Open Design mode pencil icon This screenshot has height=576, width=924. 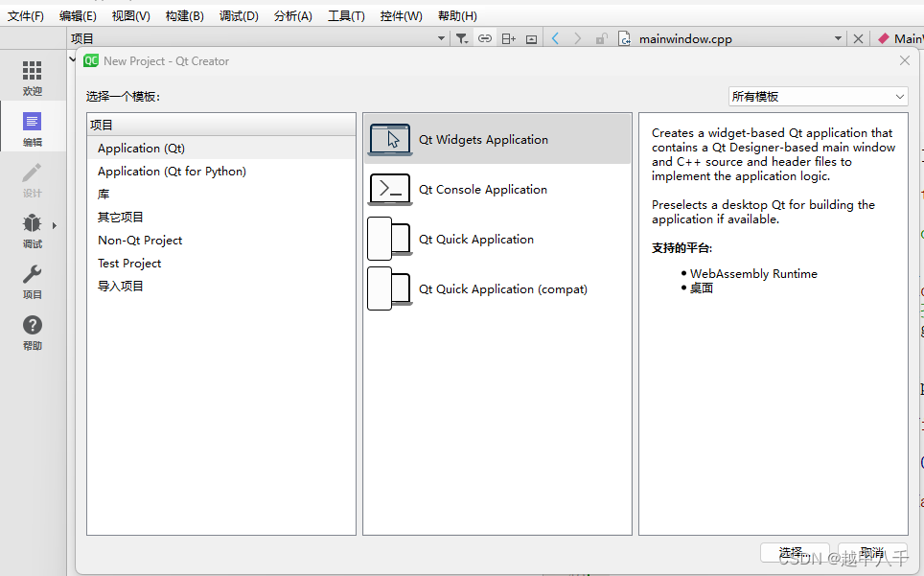pos(33,173)
